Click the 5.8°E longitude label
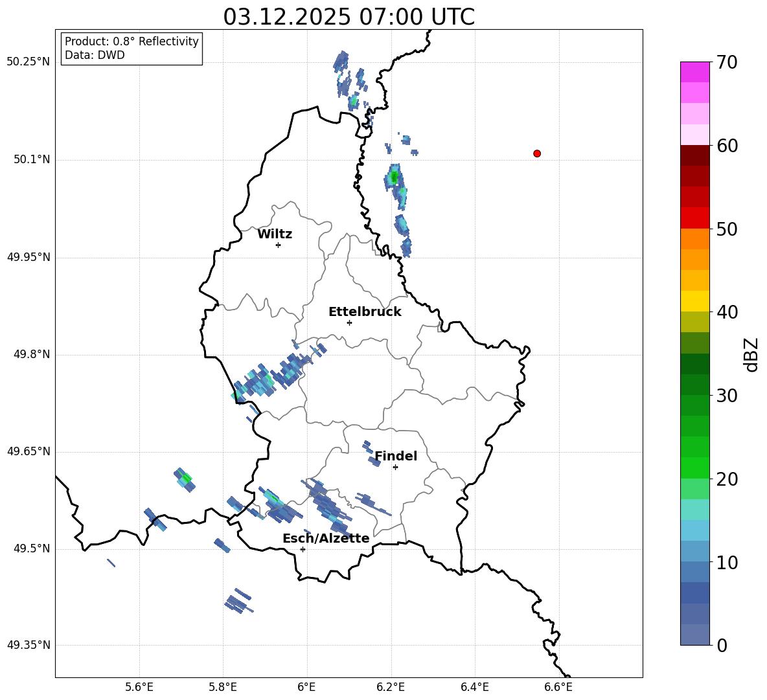The height and width of the screenshot is (700, 767). point(223,687)
